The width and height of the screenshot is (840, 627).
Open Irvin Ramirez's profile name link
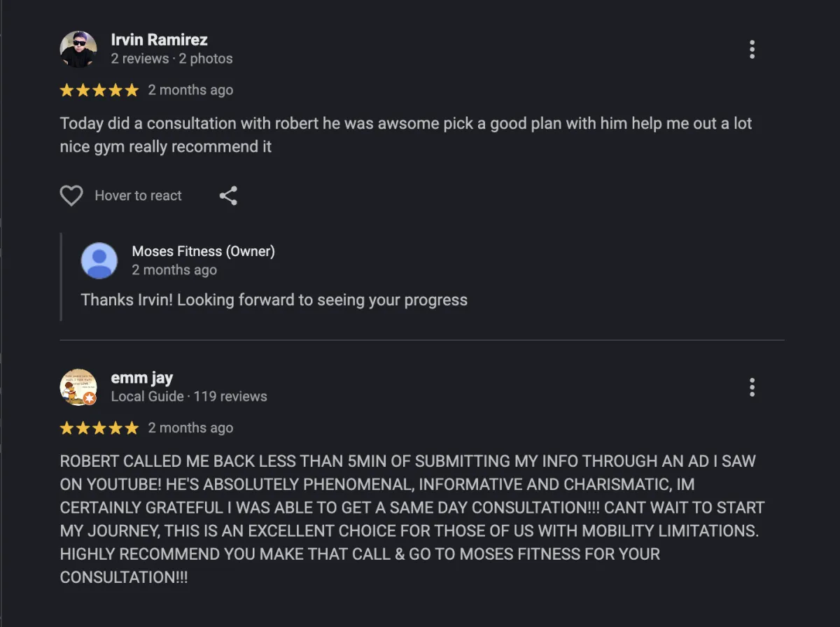159,40
